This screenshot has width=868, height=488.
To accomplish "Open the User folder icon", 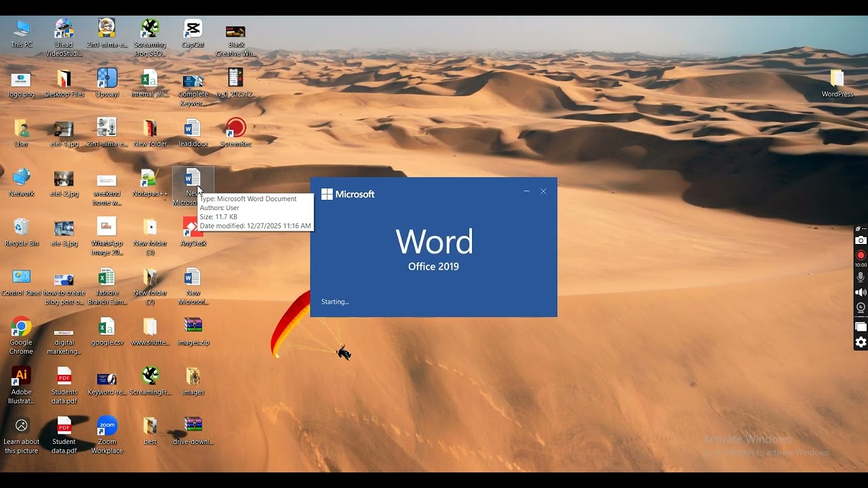I will [x=21, y=133].
